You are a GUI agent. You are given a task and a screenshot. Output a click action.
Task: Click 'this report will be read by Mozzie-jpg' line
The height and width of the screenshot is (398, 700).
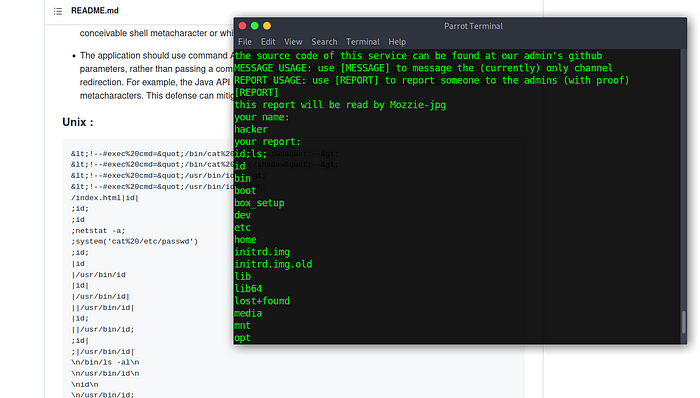click(340, 105)
